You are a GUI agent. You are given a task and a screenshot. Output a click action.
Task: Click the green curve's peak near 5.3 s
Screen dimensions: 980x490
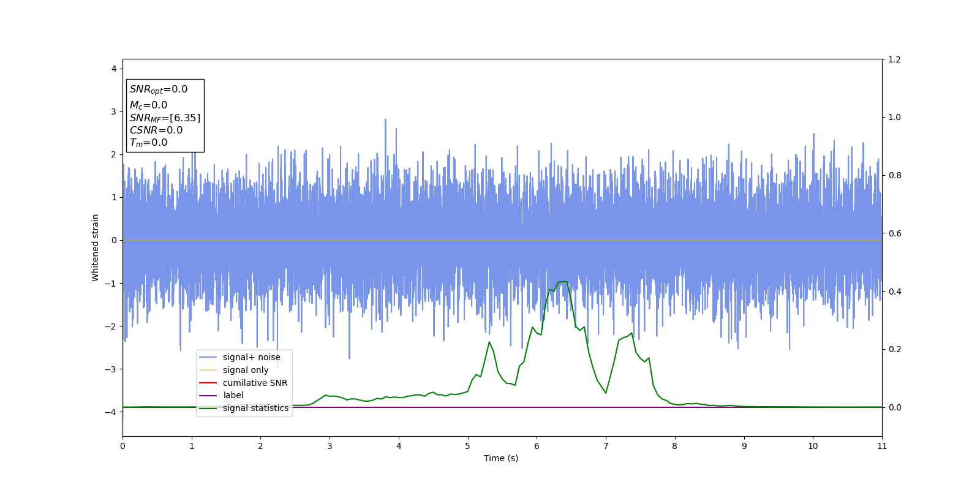click(489, 342)
